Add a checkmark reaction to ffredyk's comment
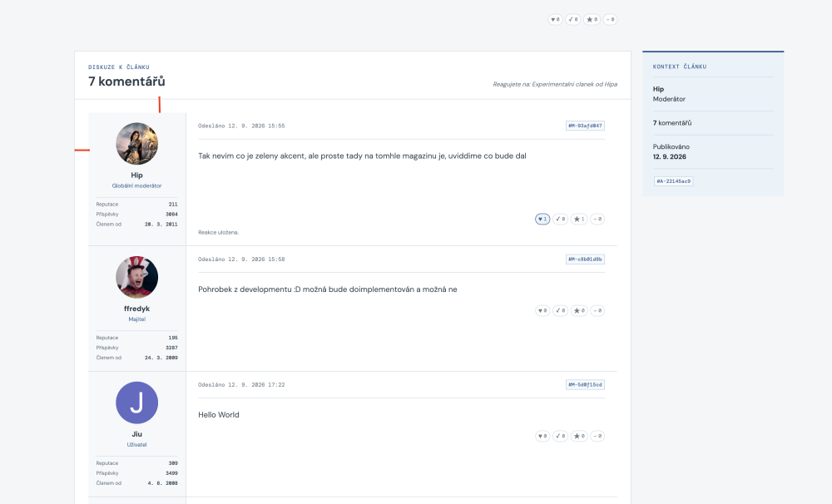This screenshot has height=504, width=832. tap(560, 311)
